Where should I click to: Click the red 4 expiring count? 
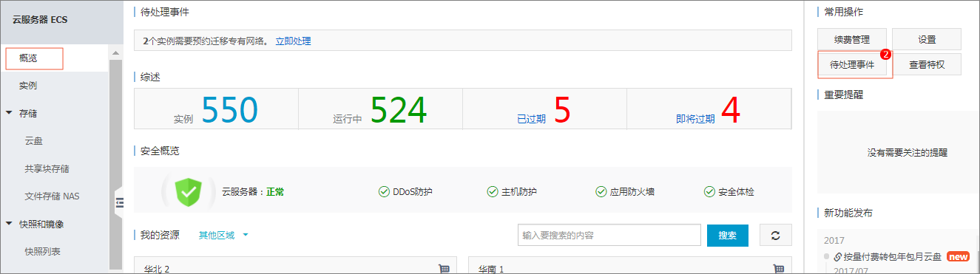731,110
